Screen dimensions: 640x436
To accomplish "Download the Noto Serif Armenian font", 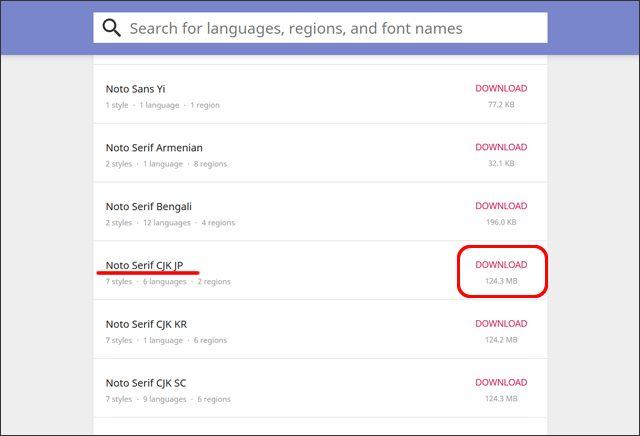I will 501,147.
